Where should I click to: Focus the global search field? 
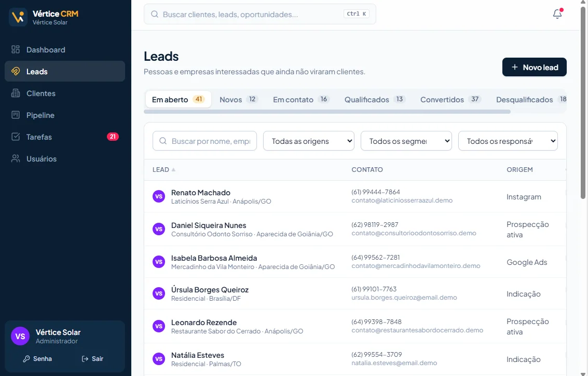tap(260, 14)
